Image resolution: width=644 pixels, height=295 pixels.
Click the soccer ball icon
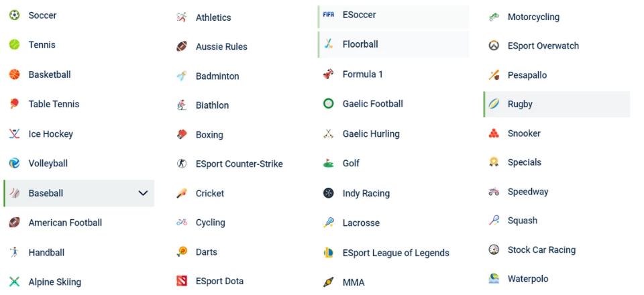point(14,15)
